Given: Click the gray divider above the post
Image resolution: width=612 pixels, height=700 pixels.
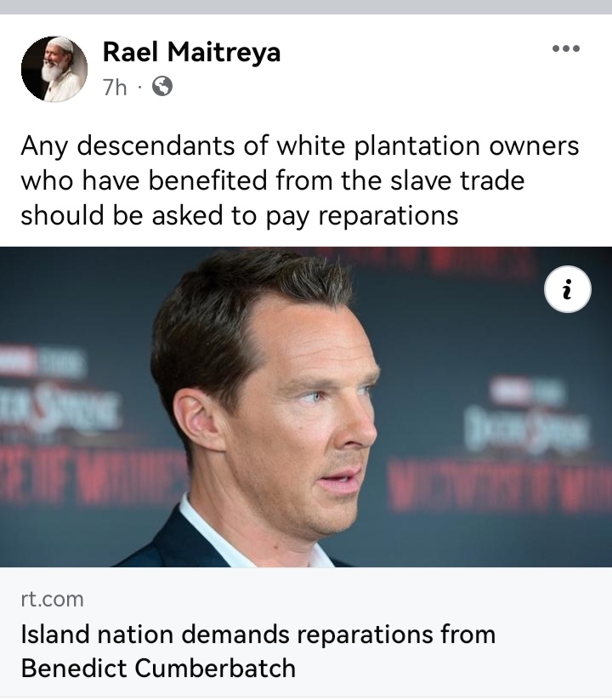Looking at the screenshot, I should pos(306,7).
